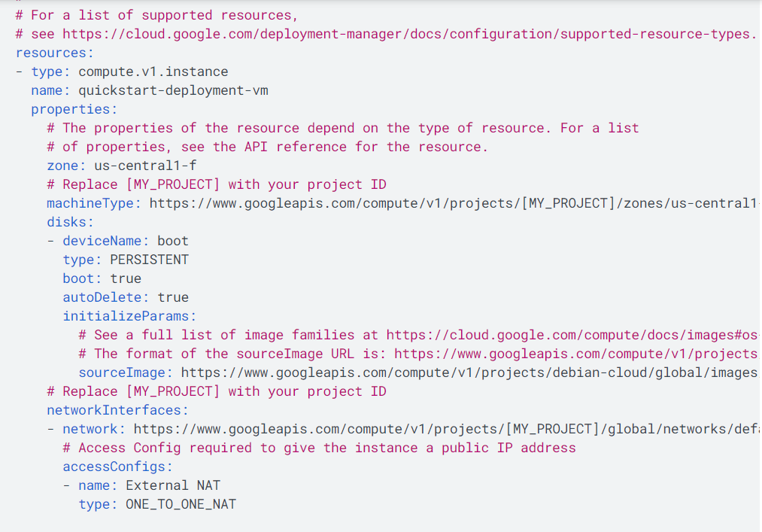
Task: Click the 'accessConfigs:' key
Action: (x=117, y=467)
